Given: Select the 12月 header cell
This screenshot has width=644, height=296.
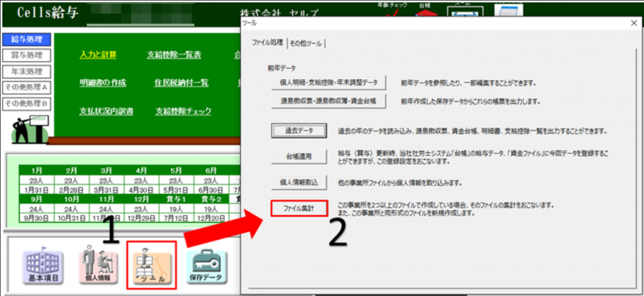Looking at the screenshot, I should coord(142,199).
